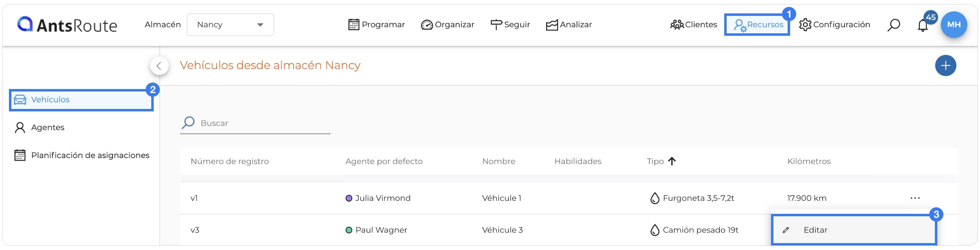Screen dimensions: 980x250
Task: Select Vehículos in the sidebar
Action: pyautogui.click(x=81, y=100)
